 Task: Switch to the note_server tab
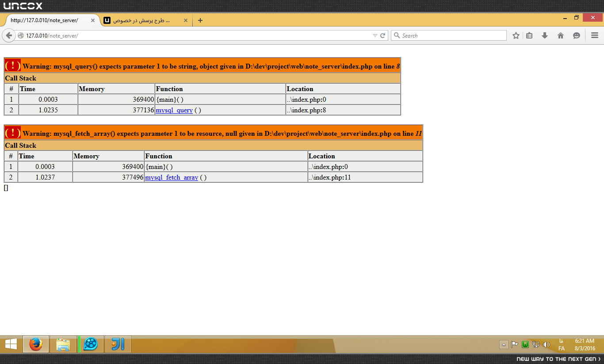click(49, 20)
